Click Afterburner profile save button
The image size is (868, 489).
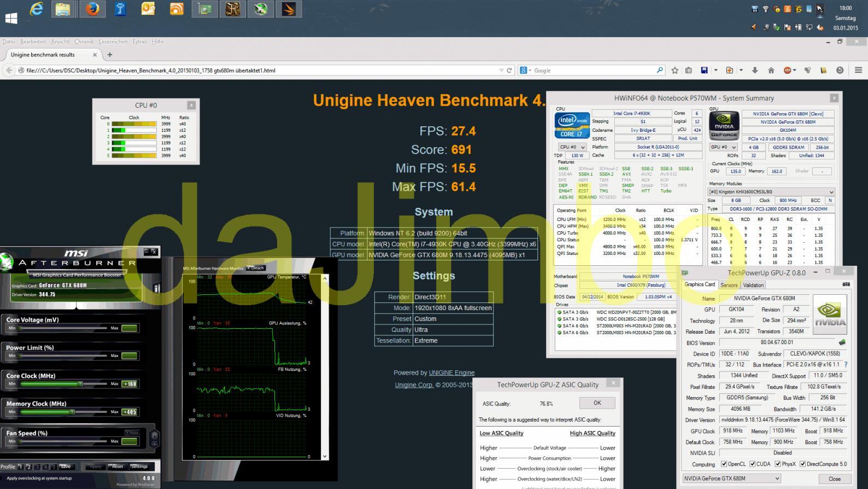point(66,467)
